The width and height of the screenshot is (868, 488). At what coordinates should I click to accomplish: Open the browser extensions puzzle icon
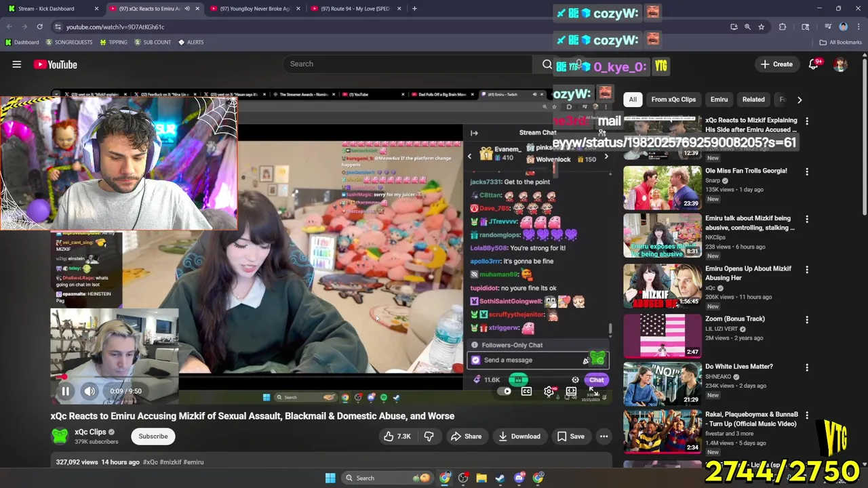click(x=783, y=27)
